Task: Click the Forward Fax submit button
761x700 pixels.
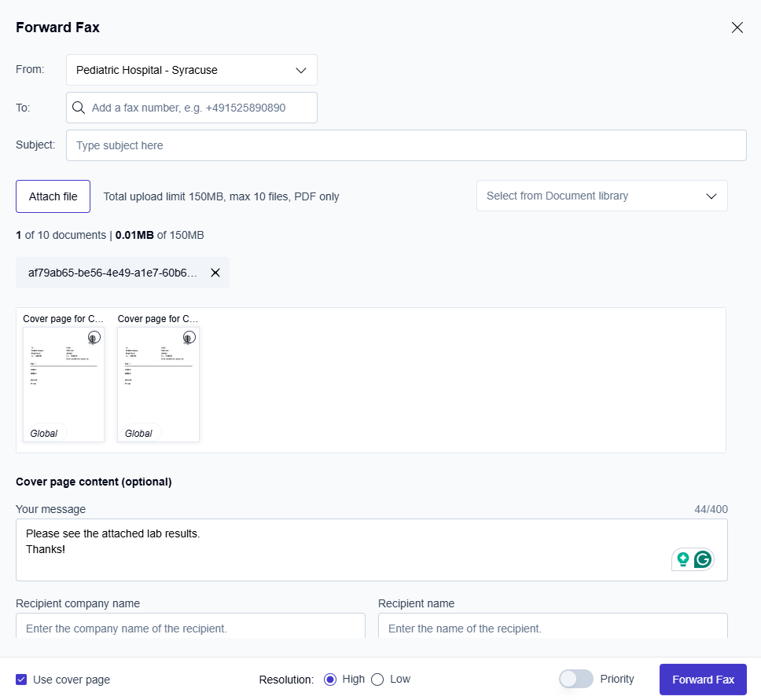Action: [703, 680]
